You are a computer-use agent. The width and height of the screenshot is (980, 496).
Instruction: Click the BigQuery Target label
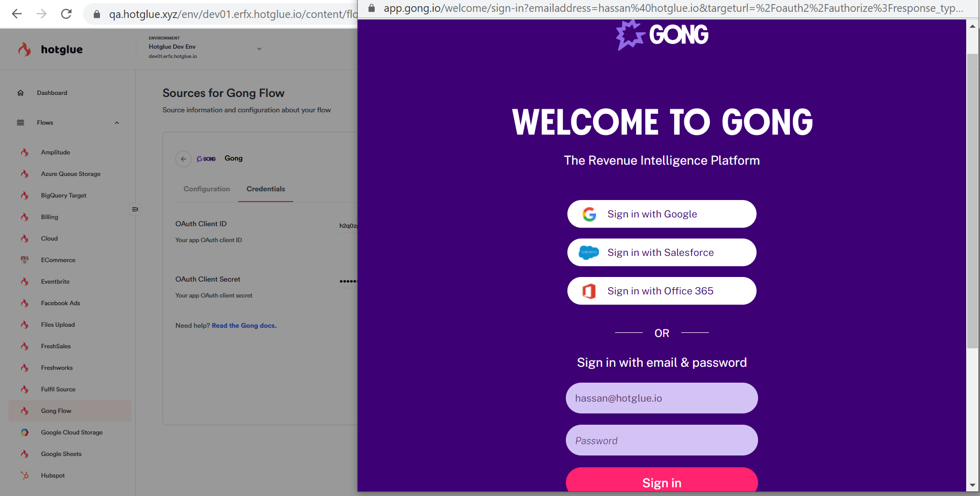[64, 195]
